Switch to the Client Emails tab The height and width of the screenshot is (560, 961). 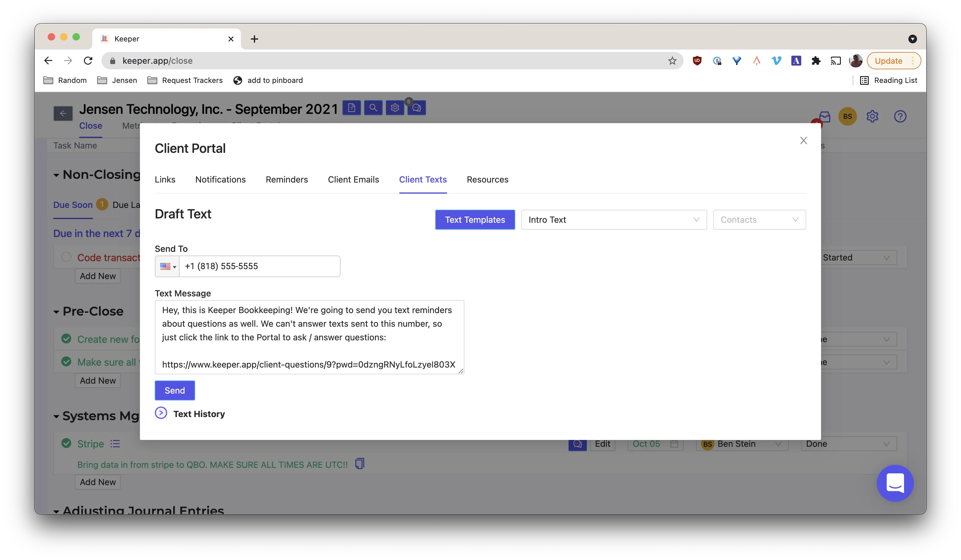(354, 179)
